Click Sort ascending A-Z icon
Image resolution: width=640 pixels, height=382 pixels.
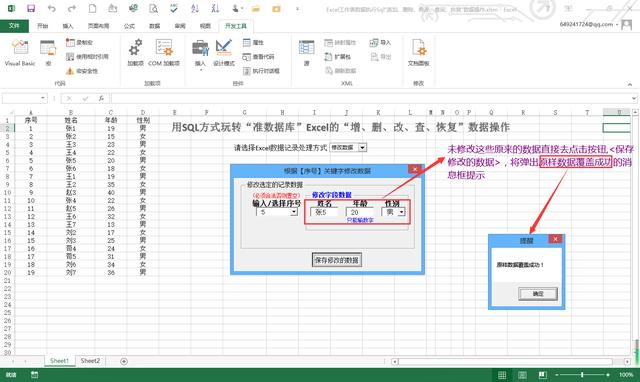coord(195,9)
